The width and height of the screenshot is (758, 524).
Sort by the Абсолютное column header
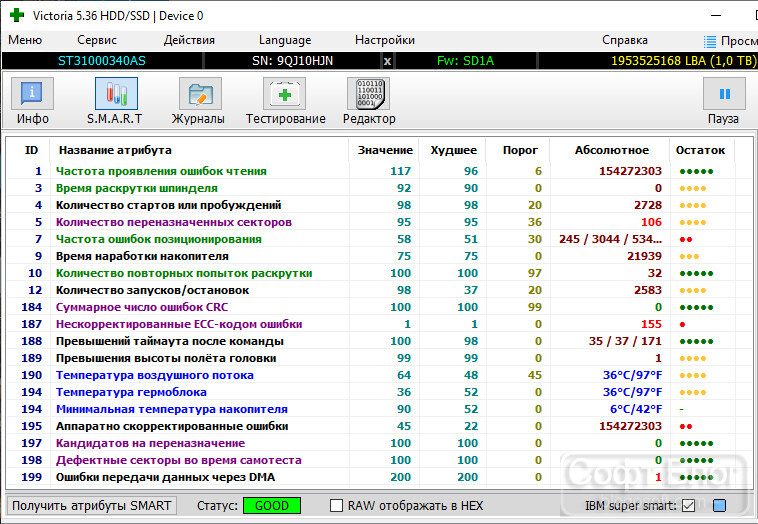(612, 150)
